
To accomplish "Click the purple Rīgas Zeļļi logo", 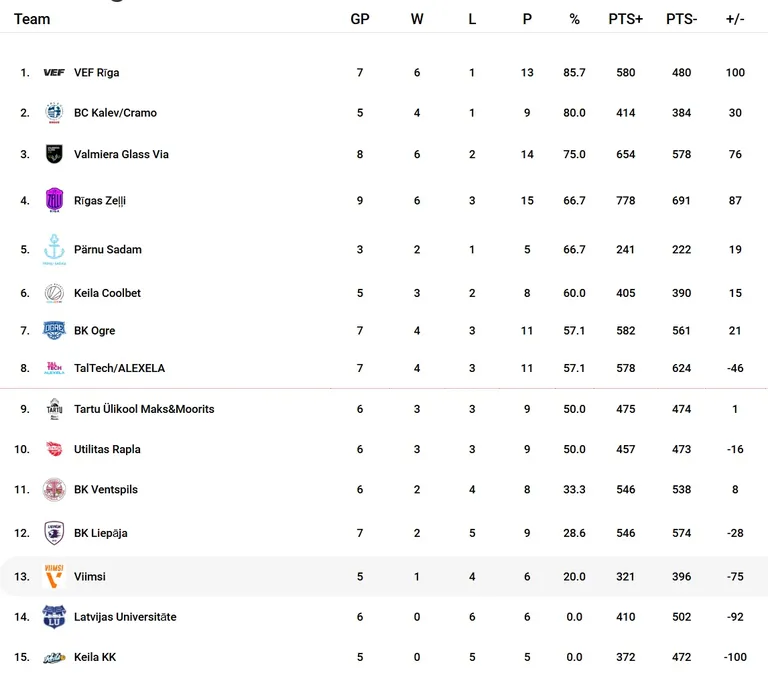I will tap(54, 200).
